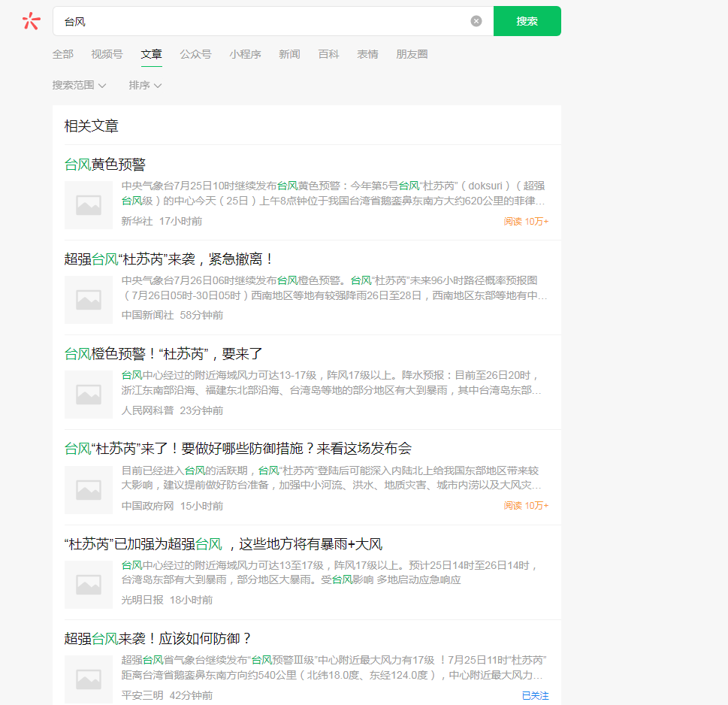Open article 超强台风"杜苏芮"来袭，紧急撤离！

point(168,259)
